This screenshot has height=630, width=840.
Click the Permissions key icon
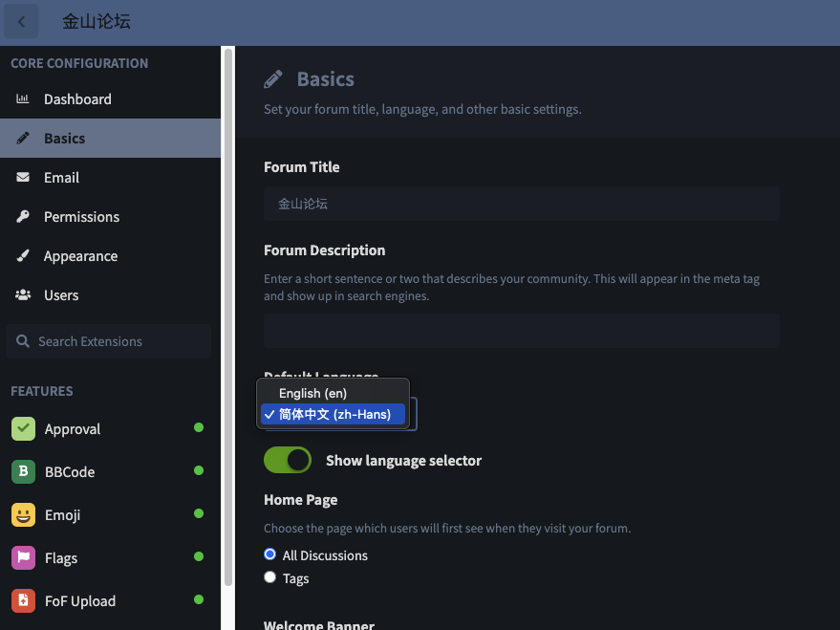pos(23,217)
